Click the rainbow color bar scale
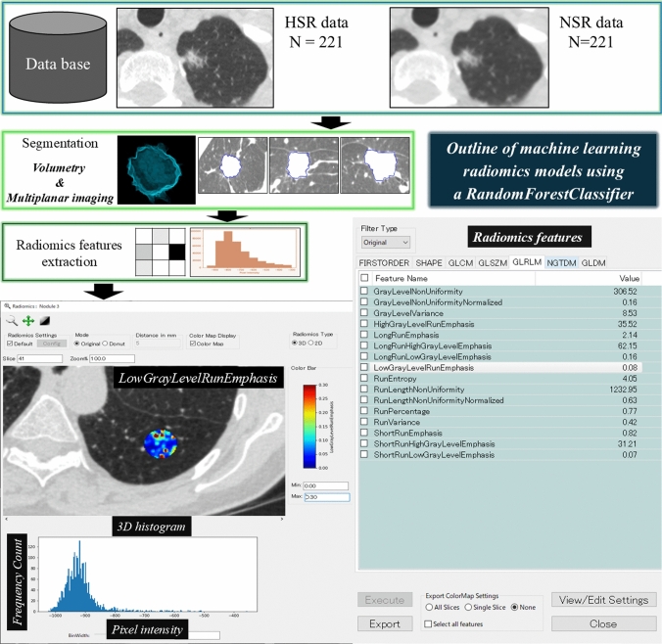Screen dimensions: 662x644 point(309,427)
